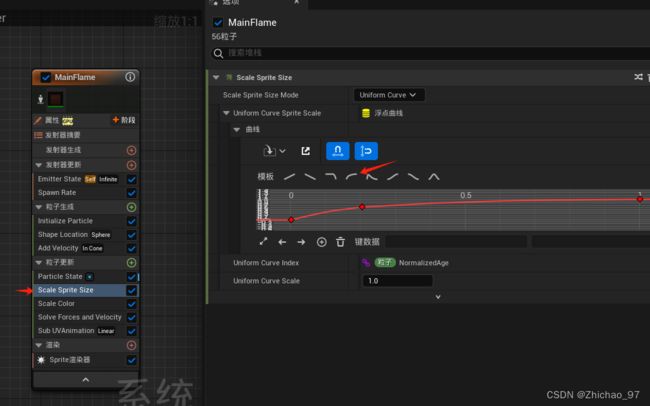Select the Initialize Particle module row
The width and height of the screenshot is (650, 406).
coord(86,221)
